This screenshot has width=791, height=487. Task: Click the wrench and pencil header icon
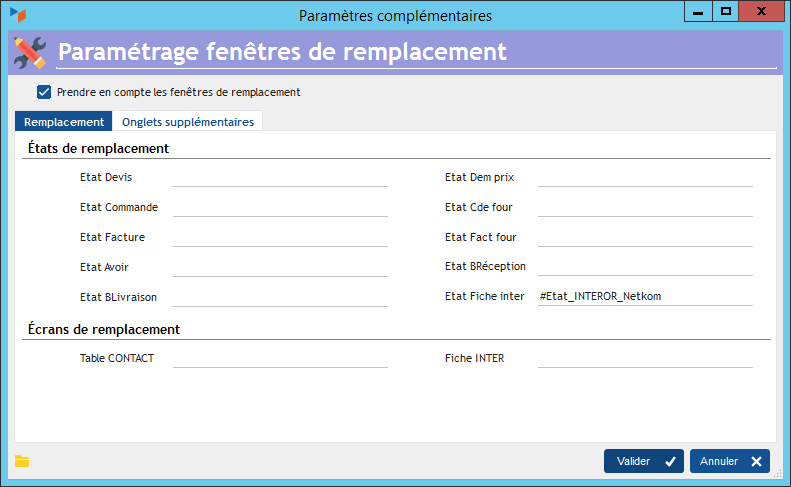pyautogui.click(x=30, y=52)
